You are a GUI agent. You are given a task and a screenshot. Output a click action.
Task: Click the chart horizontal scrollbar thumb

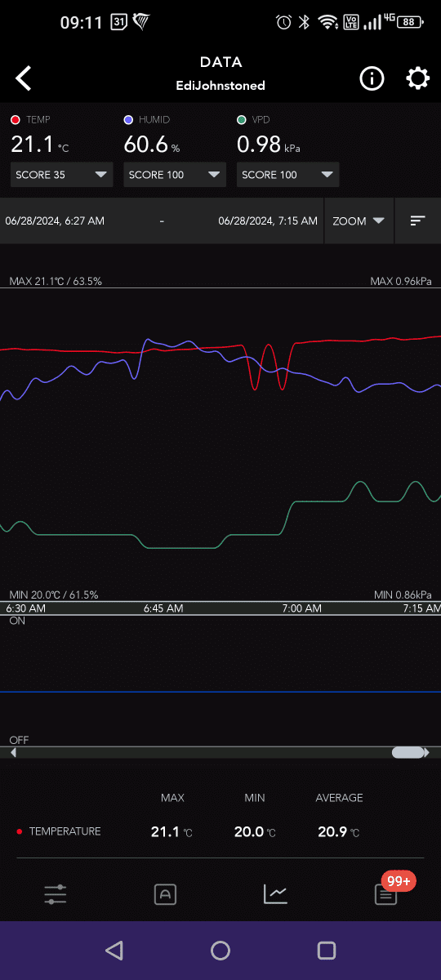(x=408, y=753)
